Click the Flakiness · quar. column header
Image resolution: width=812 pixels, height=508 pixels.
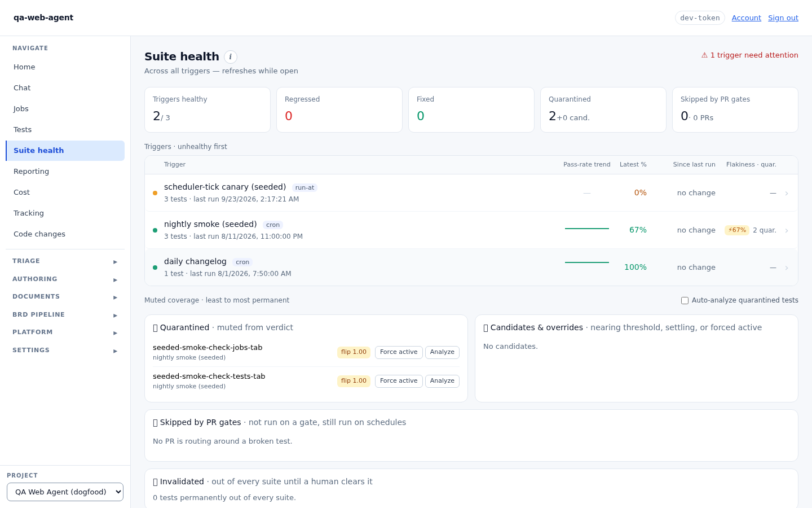[x=751, y=165]
